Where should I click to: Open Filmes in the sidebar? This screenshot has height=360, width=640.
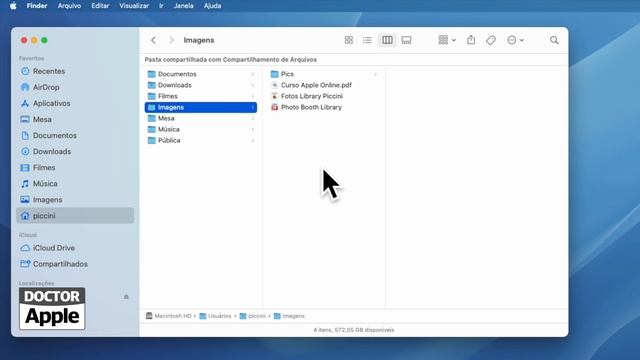(75, 167)
